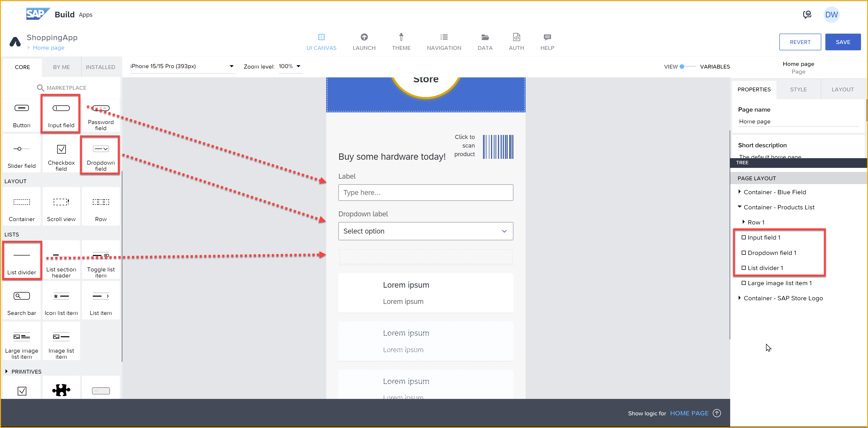Viewport: 868px width, 428px height.
Task: Switch to the By Me tab
Action: tap(61, 67)
